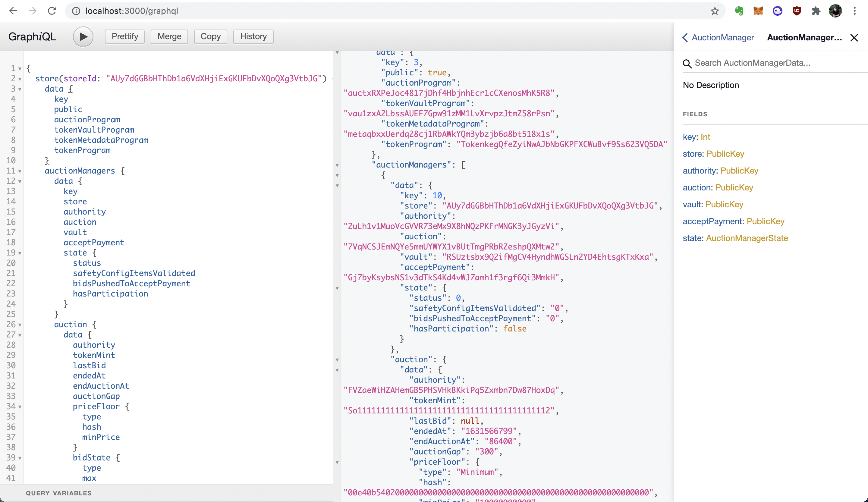Viewport: 868px width, 502px height.
Task: Open the AuctionManagerState type link
Action: tap(747, 238)
